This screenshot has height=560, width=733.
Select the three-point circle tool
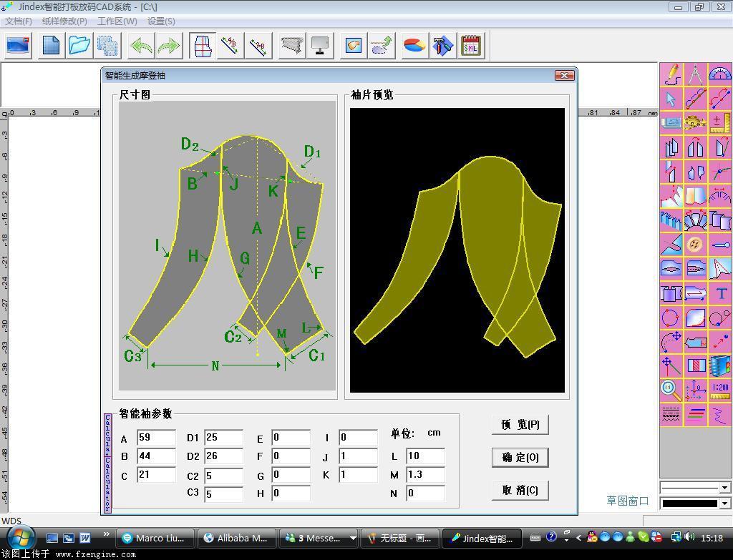coord(671,318)
